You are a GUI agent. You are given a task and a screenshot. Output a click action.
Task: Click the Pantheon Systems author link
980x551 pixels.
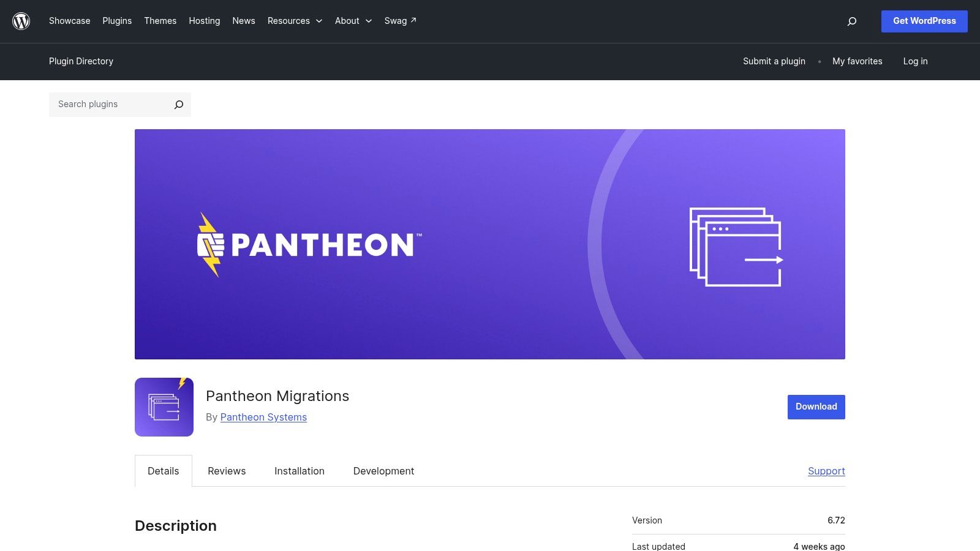pyautogui.click(x=263, y=417)
